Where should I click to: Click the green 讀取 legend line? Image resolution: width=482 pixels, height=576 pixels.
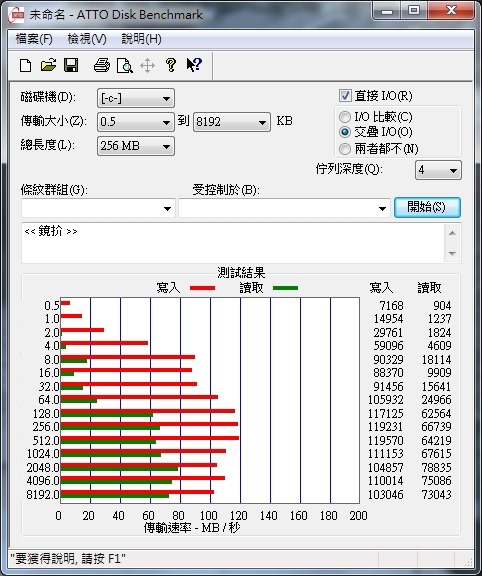285,288
